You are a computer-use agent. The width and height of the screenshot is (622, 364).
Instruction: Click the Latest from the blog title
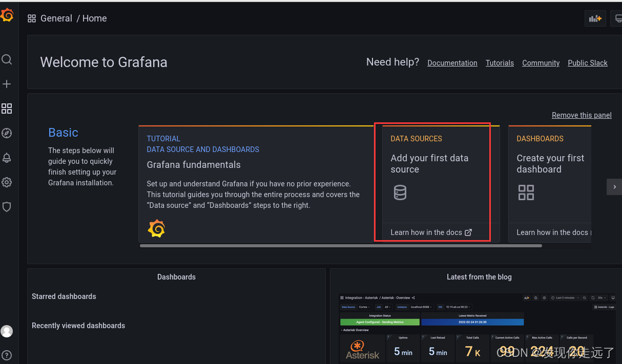click(x=479, y=277)
